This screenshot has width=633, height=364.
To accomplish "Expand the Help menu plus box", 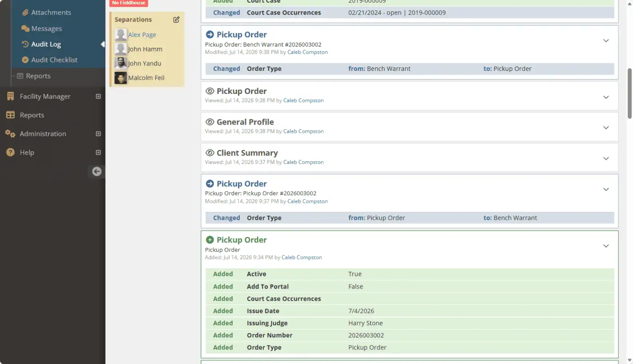I will (x=98, y=153).
